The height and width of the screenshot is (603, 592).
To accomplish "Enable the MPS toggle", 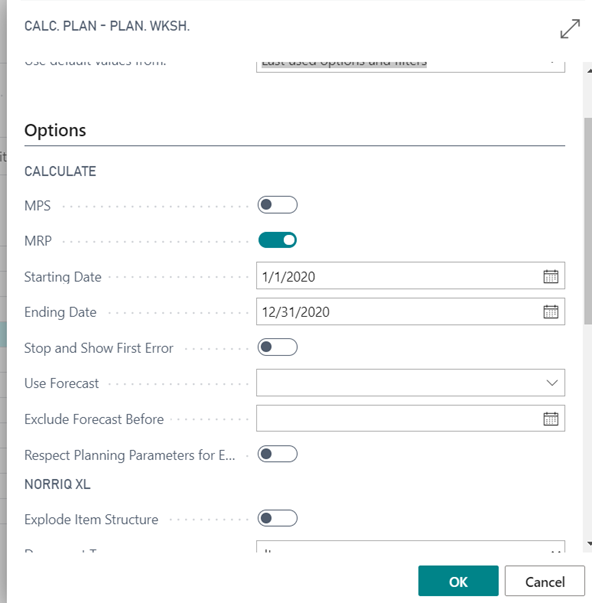I will (277, 205).
